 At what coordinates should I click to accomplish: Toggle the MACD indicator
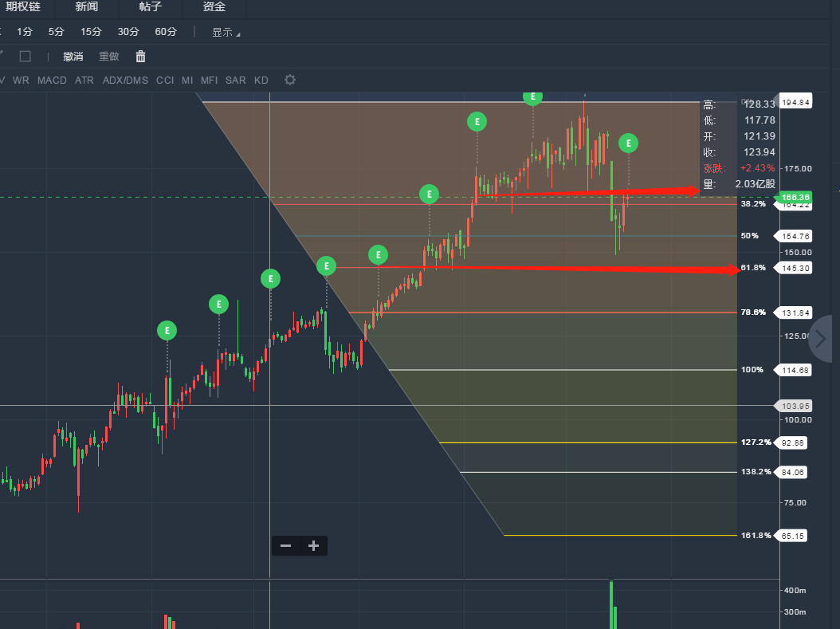pyautogui.click(x=52, y=81)
